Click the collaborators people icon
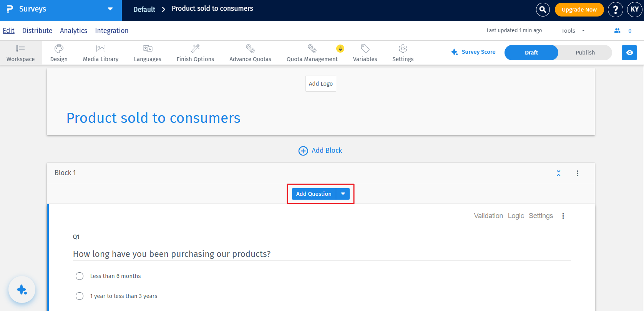This screenshot has height=311, width=644. [617, 31]
